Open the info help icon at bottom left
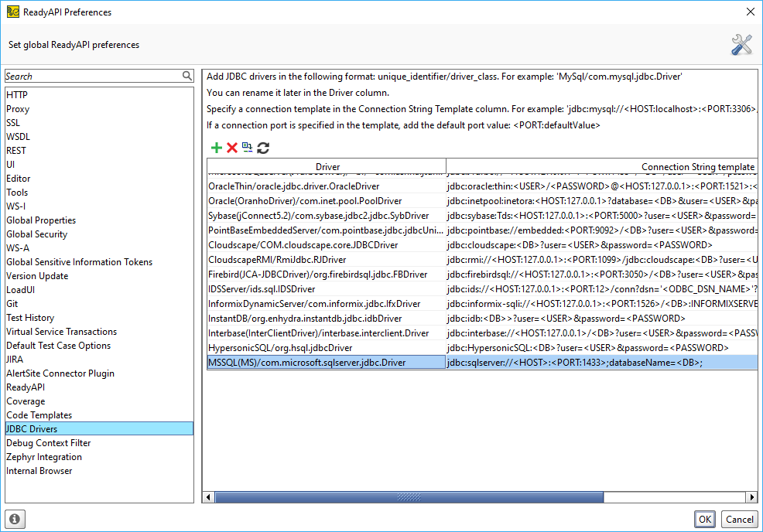The image size is (763, 532). pos(15,519)
